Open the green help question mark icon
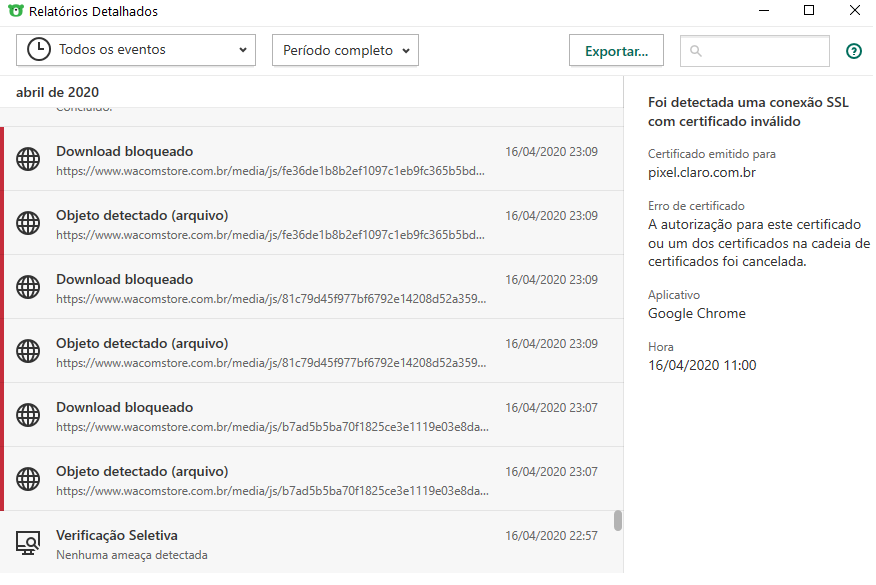Image resolution: width=876 pixels, height=585 pixels. click(x=854, y=51)
